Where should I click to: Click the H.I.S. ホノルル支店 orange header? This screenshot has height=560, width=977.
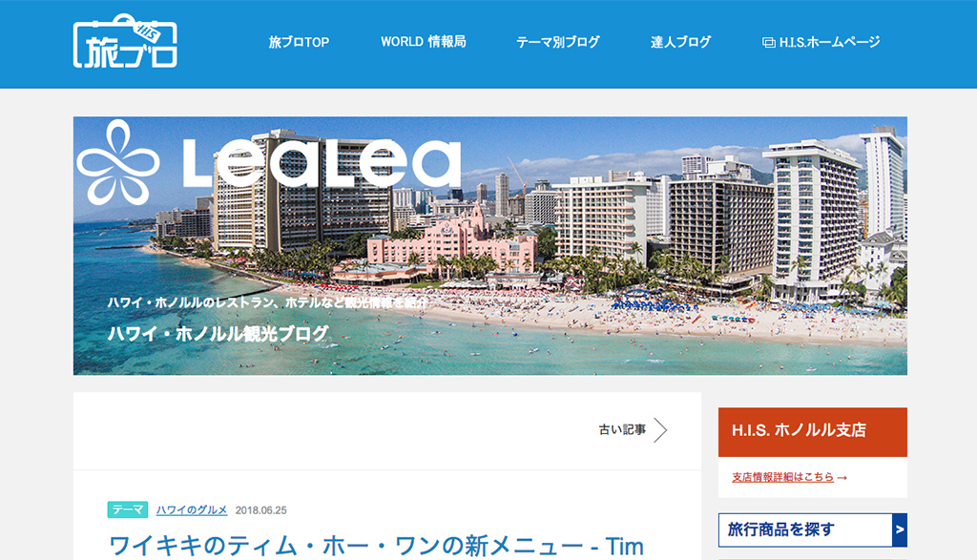tap(813, 431)
